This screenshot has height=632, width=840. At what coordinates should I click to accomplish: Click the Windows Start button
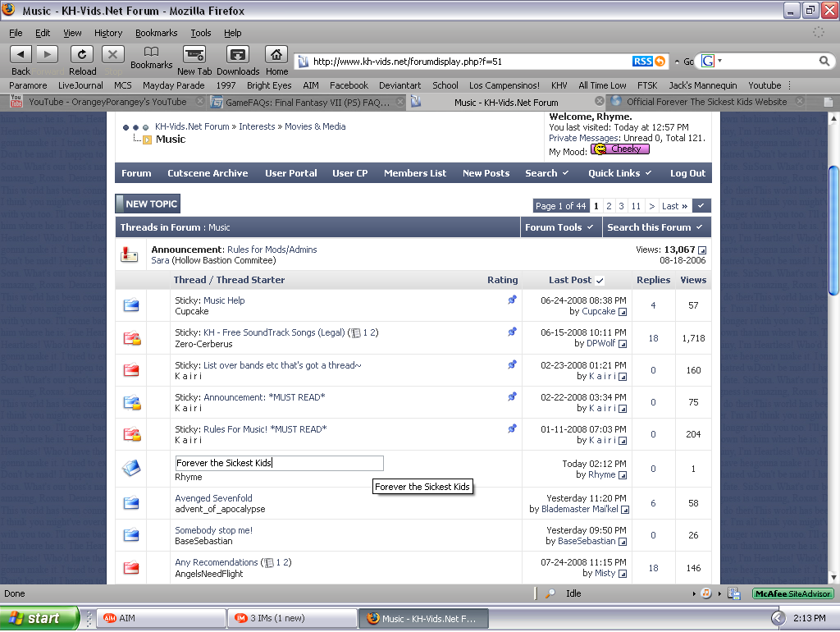[39, 618]
